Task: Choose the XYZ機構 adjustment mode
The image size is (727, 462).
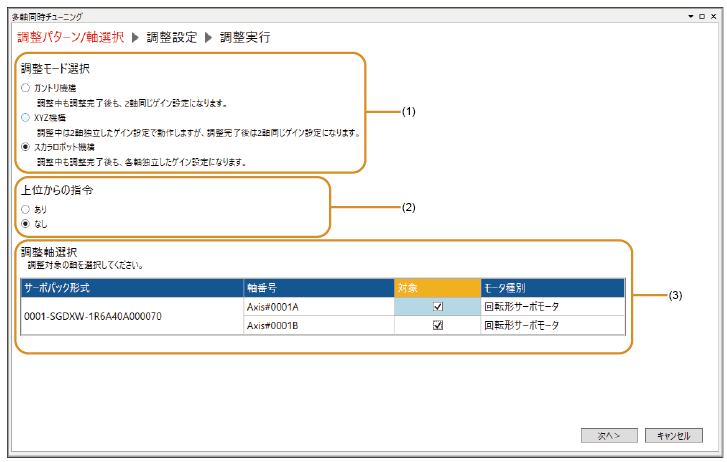Action: click(25, 117)
